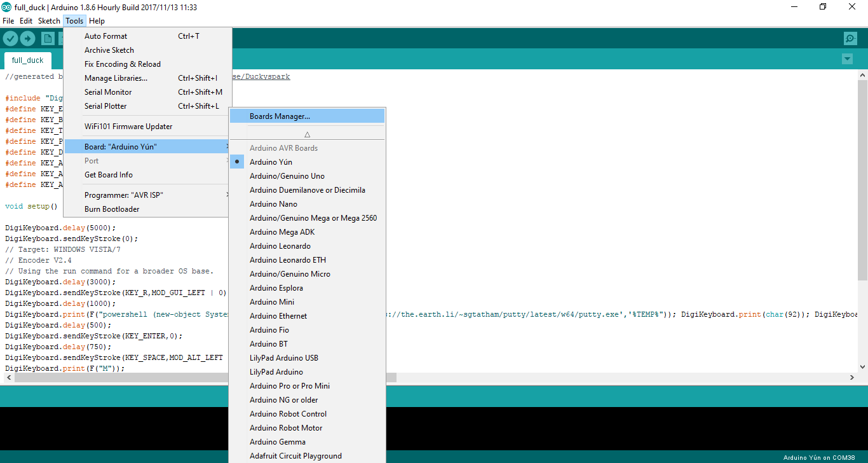Choose Adafruit Circuit Playground board
Viewport: 868px width, 463px height.
307,456
